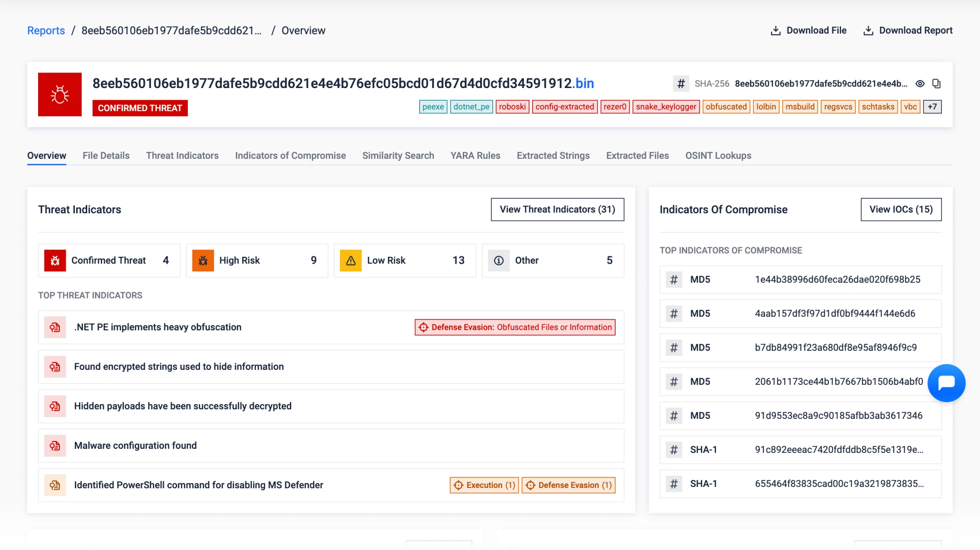The width and height of the screenshot is (980, 550).
Task: Click the Download File icon
Action: [x=776, y=30]
